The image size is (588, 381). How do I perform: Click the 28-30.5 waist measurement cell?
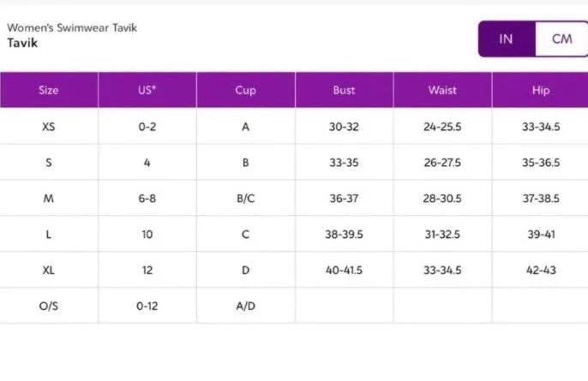pyautogui.click(x=442, y=199)
